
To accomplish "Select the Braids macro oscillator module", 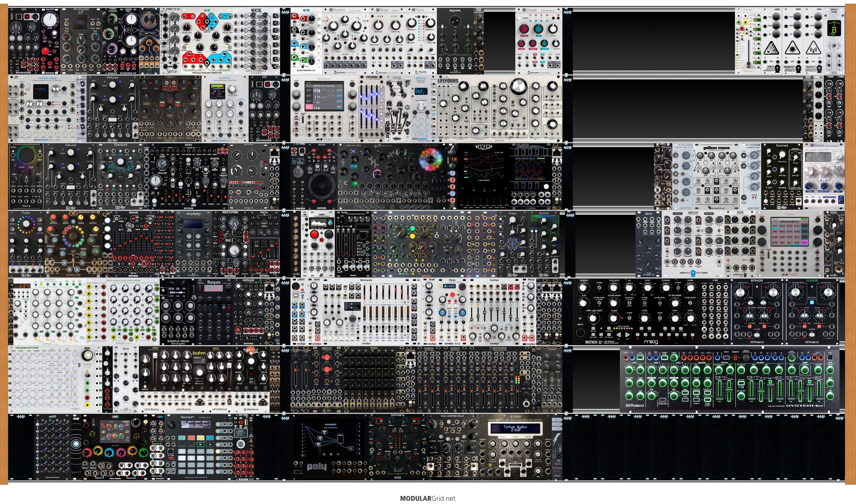I will click(824, 176).
